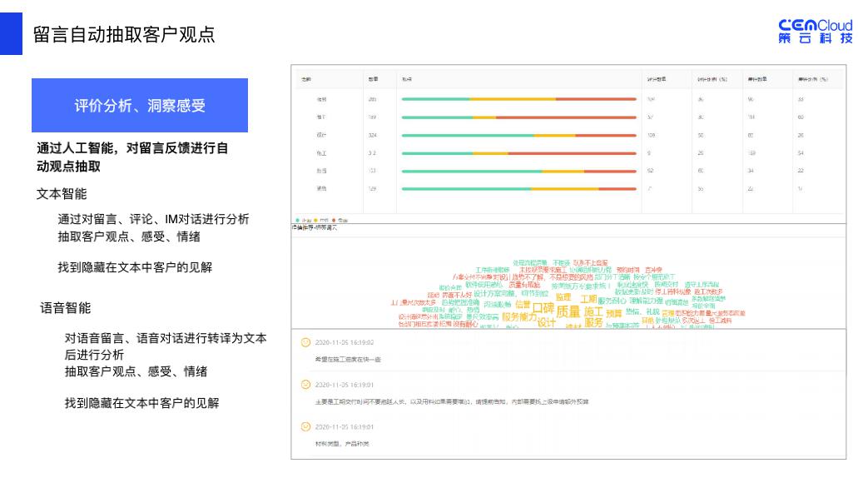
Task: Click 服务能力 in the word cloud
Action: coord(518,317)
